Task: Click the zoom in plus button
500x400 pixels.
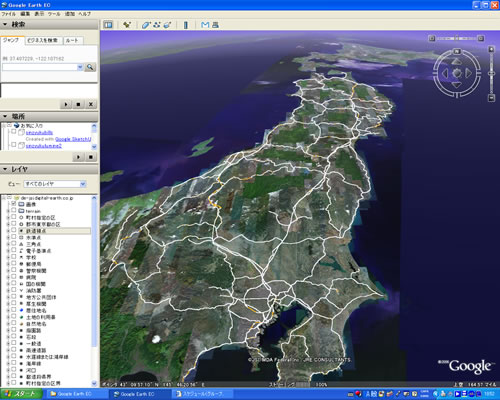Action: (x=491, y=49)
